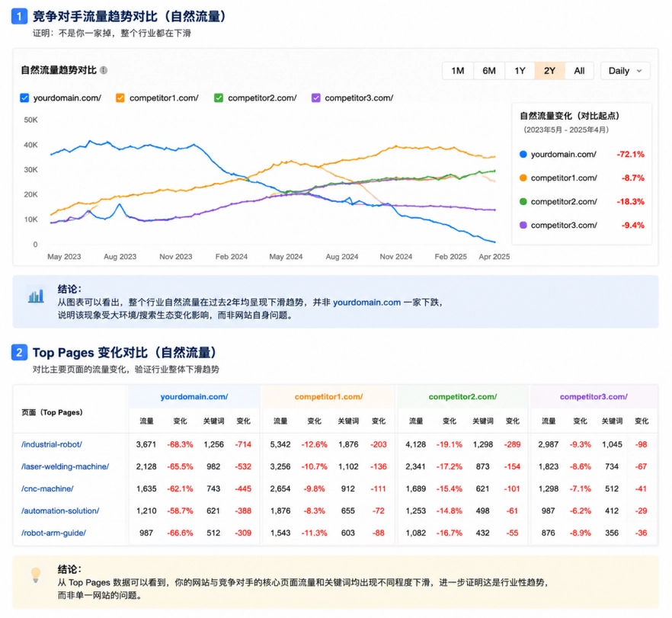Click the -68.3% change cell
The width and height of the screenshot is (672, 618).
pos(180,444)
